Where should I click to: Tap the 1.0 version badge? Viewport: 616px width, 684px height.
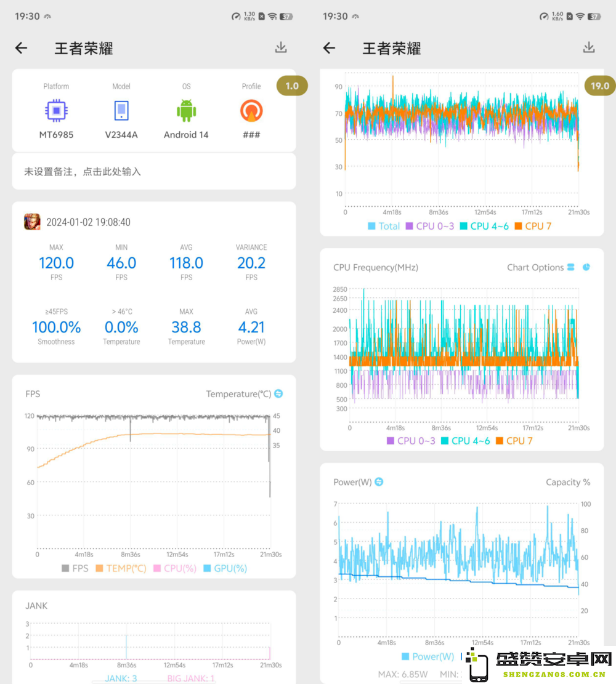coord(292,86)
